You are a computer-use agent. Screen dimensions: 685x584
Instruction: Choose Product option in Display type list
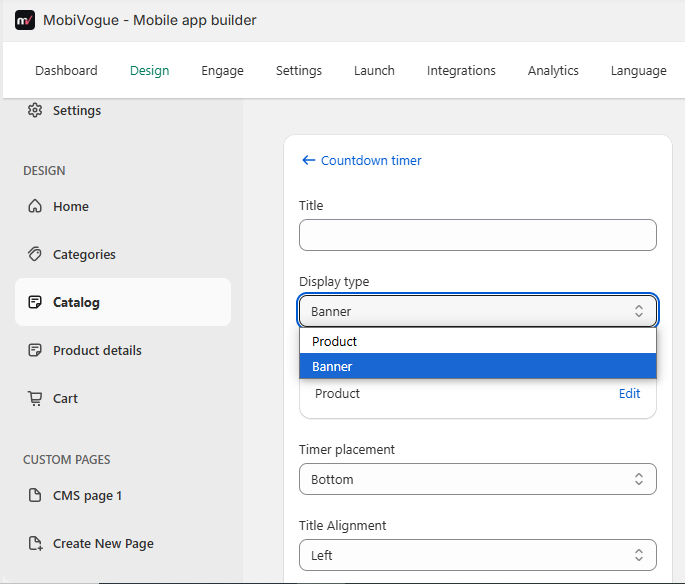click(x=478, y=341)
